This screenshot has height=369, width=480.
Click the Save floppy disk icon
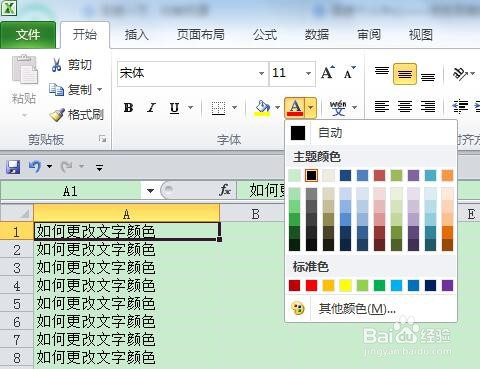13,167
